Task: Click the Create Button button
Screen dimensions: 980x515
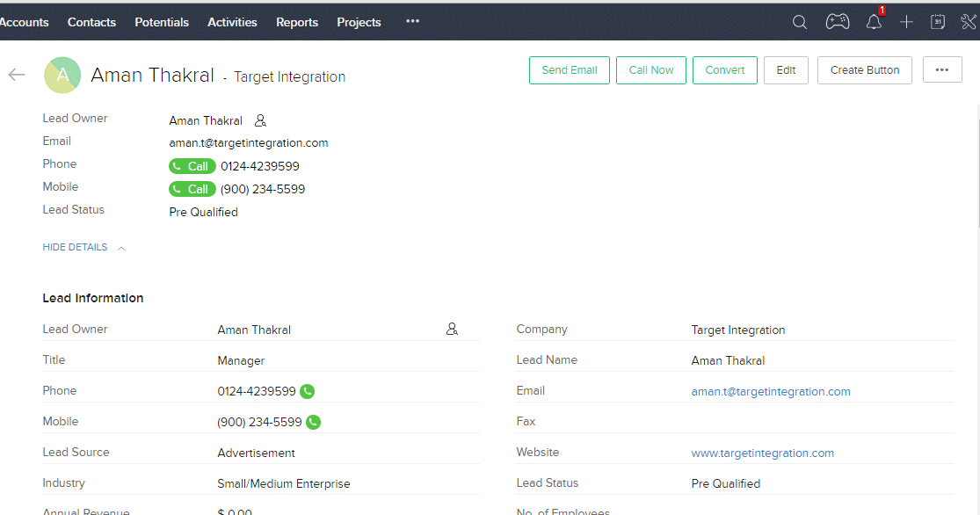Action: click(x=865, y=70)
